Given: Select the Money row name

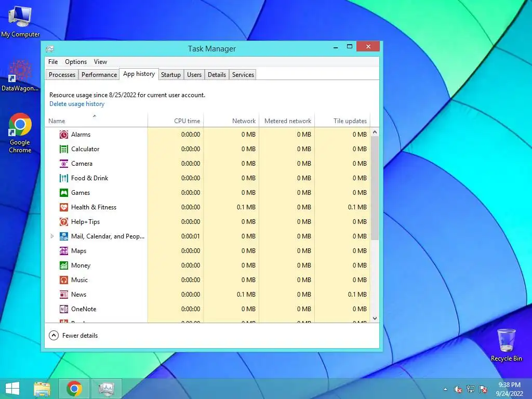Looking at the screenshot, I should [81, 265].
